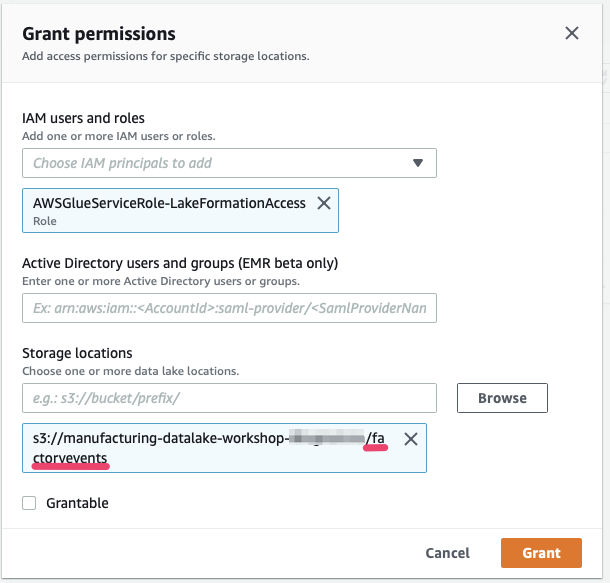The width and height of the screenshot is (610, 583).
Task: Open the IAM principals dropdown arrow
Action: coord(417,163)
